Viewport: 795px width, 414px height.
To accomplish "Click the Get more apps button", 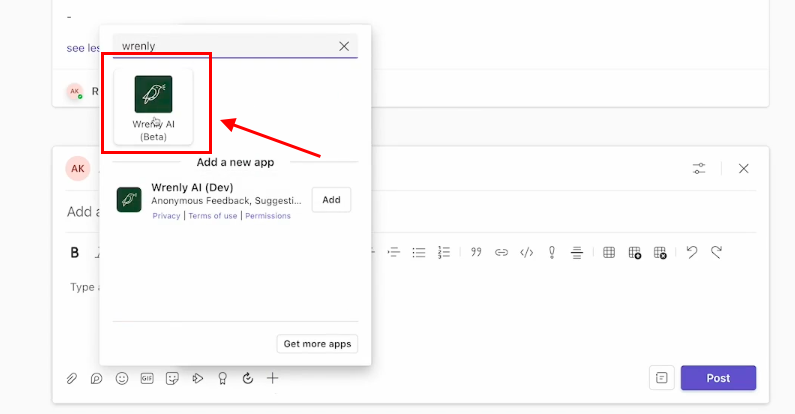I will (x=317, y=344).
